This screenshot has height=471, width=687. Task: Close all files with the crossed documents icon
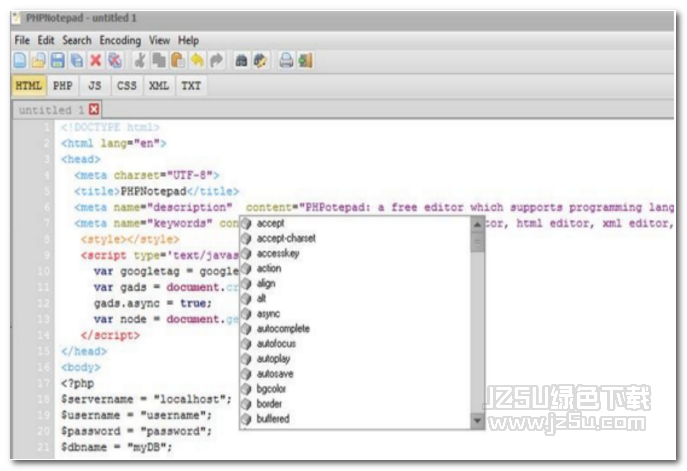pos(115,60)
